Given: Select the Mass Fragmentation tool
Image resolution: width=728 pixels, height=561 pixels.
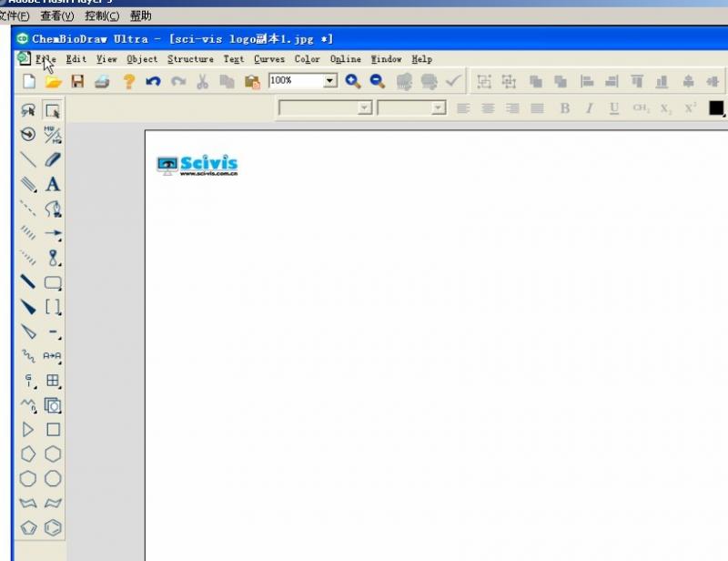Looking at the screenshot, I should [x=53, y=135].
